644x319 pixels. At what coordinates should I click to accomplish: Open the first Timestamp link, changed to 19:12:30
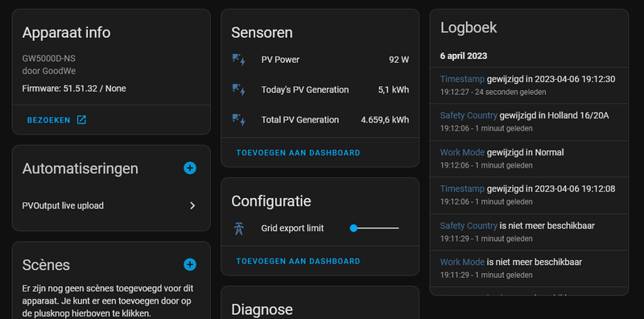[462, 79]
